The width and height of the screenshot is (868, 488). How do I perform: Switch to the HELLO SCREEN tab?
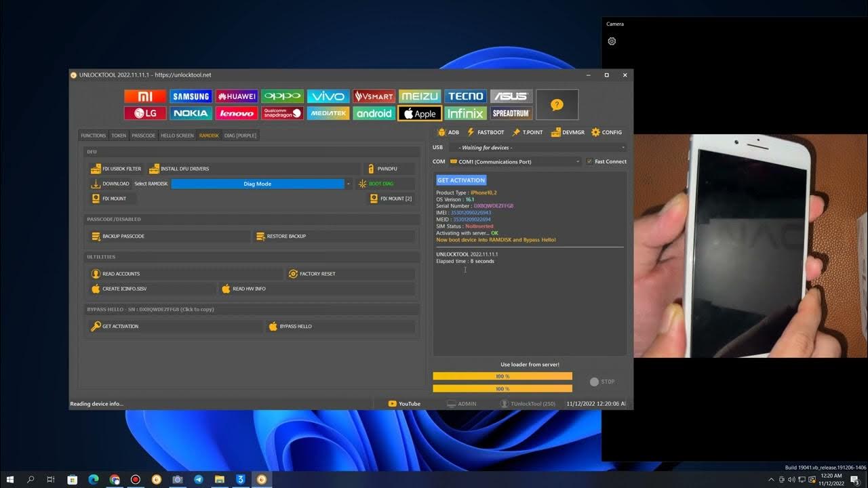click(x=177, y=136)
